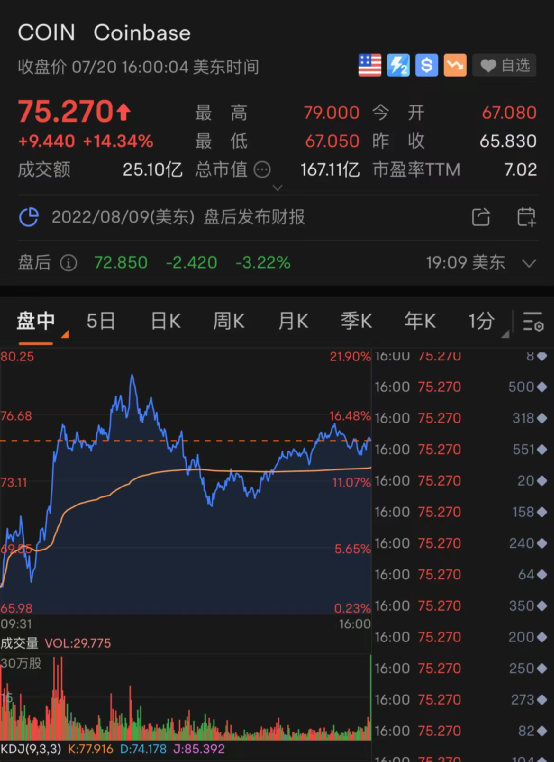The width and height of the screenshot is (554, 762).
Task: Switch to the 周K tab
Action: coord(228,321)
